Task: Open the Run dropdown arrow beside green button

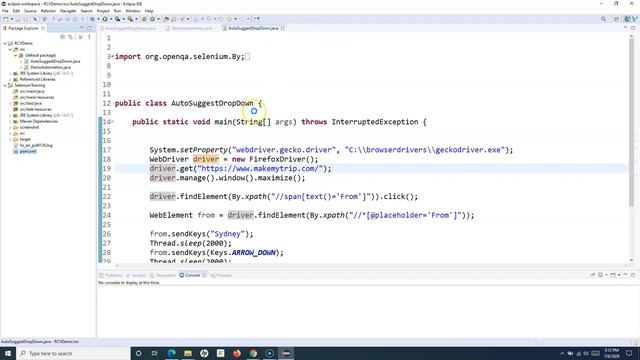Action: point(111,19)
